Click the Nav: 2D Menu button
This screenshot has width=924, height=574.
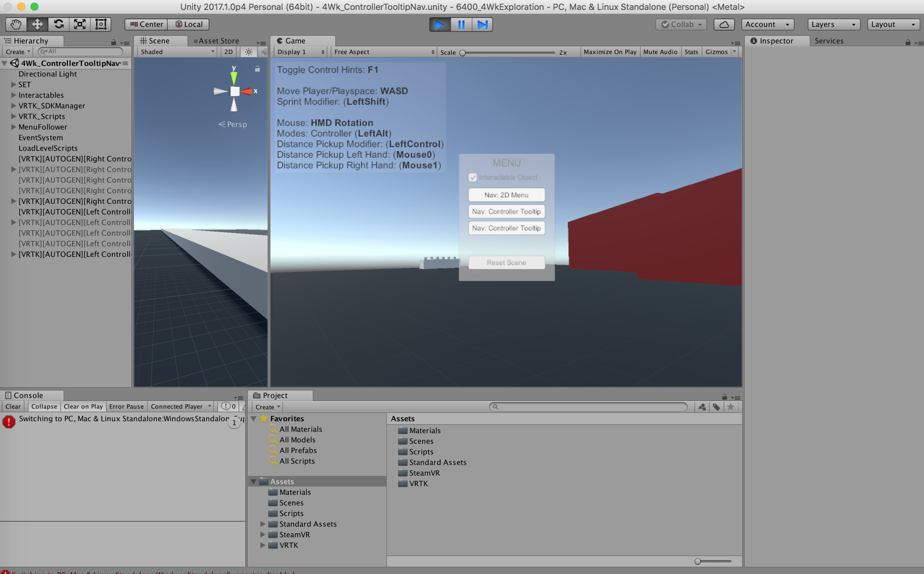[506, 195]
